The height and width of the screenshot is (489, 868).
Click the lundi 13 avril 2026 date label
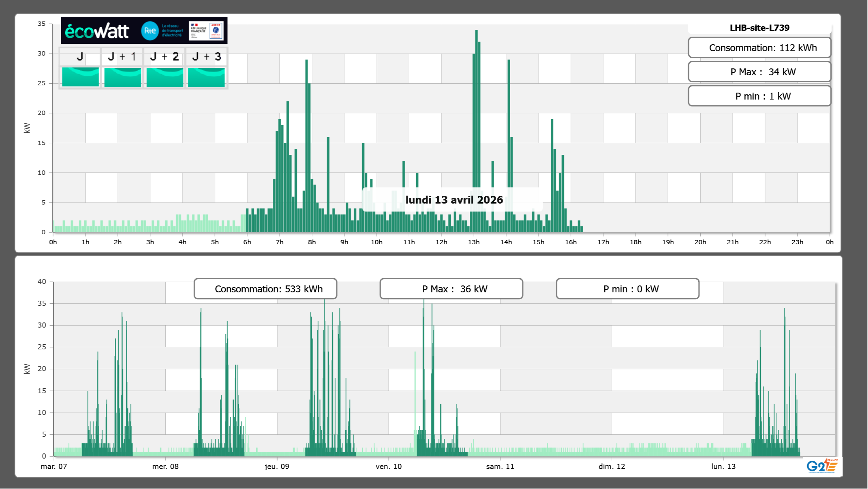click(x=454, y=200)
